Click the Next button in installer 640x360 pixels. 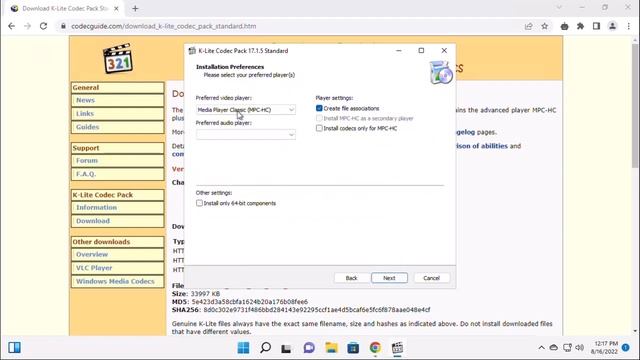coord(389,278)
